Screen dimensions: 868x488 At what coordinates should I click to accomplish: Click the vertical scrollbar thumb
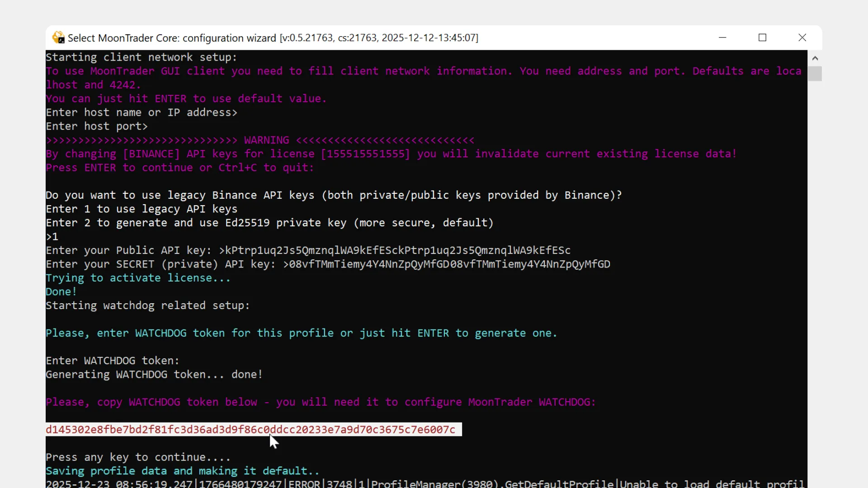coord(815,74)
